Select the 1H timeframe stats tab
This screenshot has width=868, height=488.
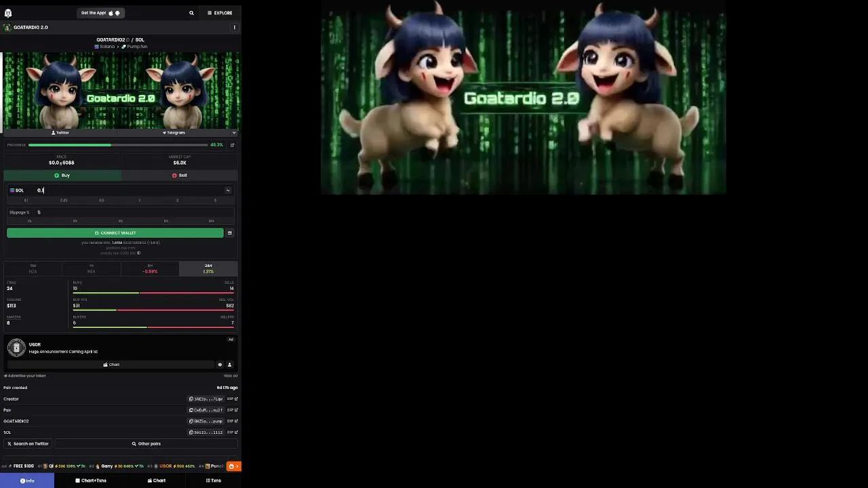coord(92,268)
